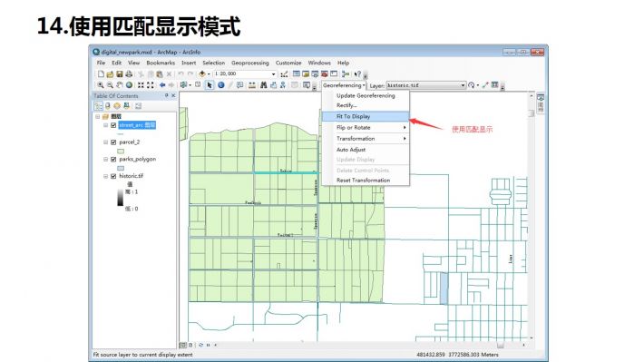
Task: Select the Pan hand tool
Action: [120, 85]
